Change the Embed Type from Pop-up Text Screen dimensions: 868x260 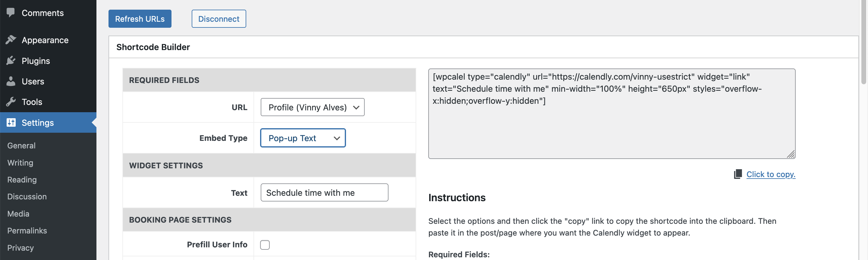303,138
